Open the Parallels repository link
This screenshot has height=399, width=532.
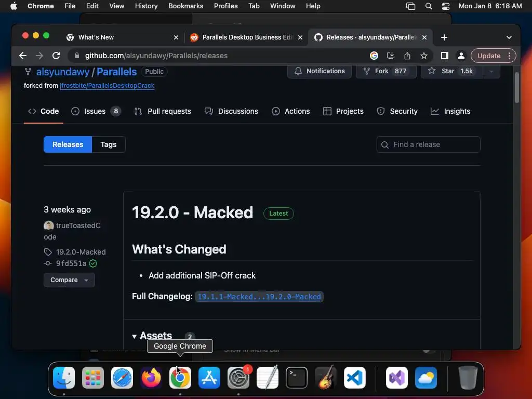tap(117, 72)
